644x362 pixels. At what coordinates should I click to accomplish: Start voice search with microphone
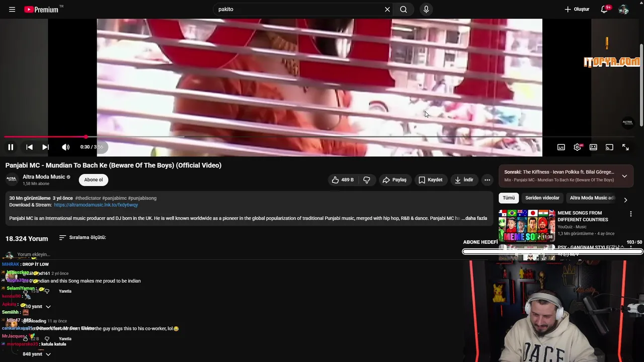[x=426, y=9]
